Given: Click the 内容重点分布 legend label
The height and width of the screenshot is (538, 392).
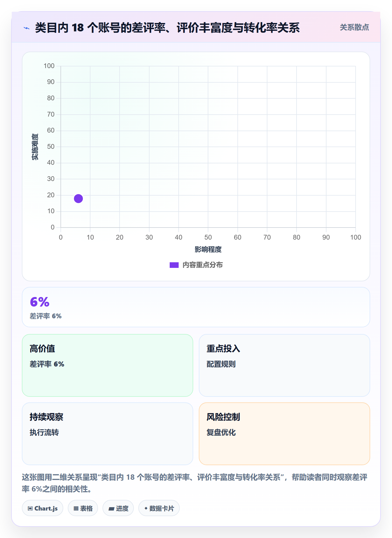Looking at the screenshot, I should coord(202,265).
